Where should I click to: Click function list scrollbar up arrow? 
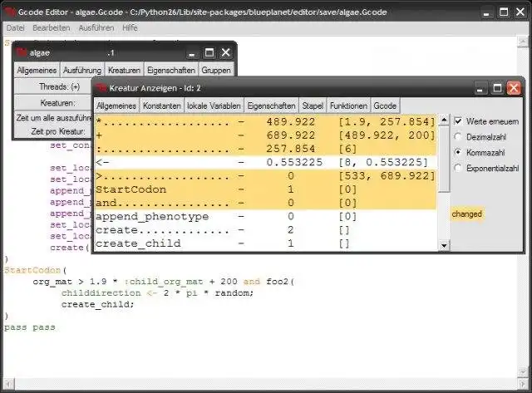(444, 120)
